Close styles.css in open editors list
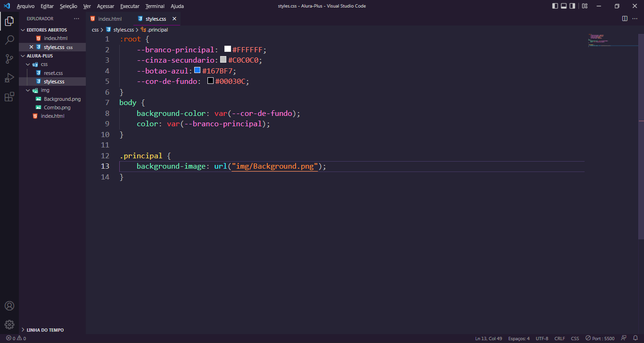Viewport: 644px width, 343px height. pyautogui.click(x=32, y=47)
